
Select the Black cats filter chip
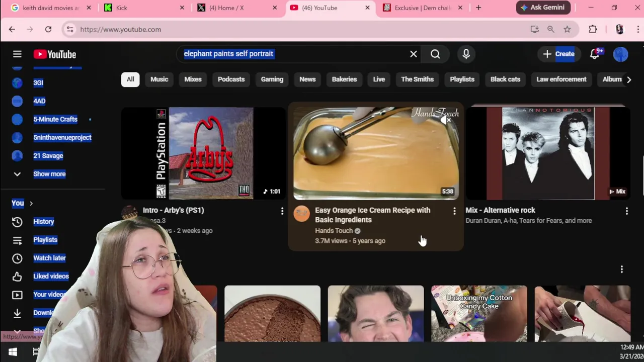click(x=505, y=79)
